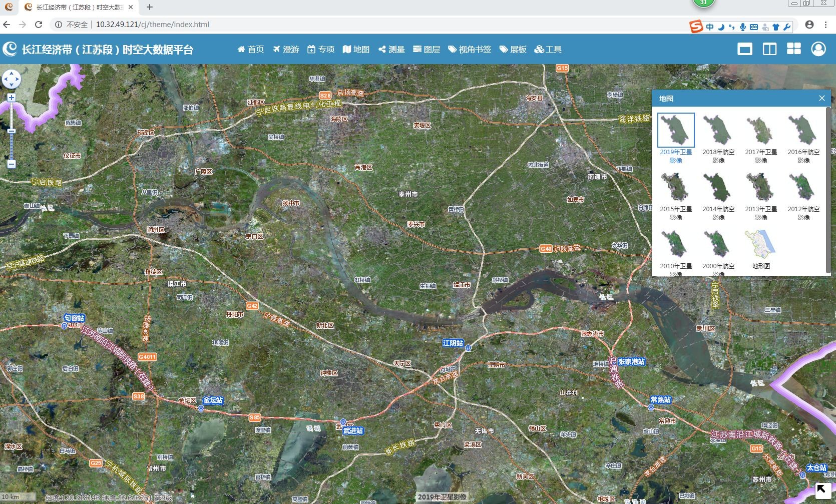Open the 首页 home menu
The width and height of the screenshot is (836, 504).
[x=250, y=49]
